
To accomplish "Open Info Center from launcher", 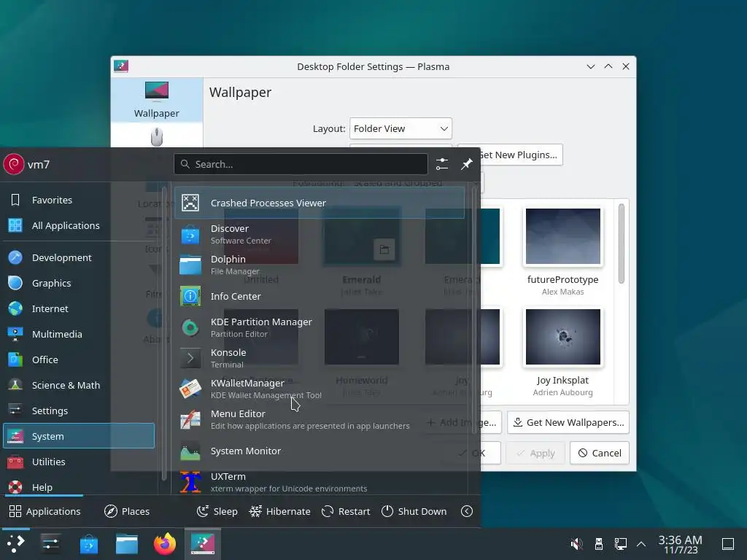I will (x=320, y=296).
